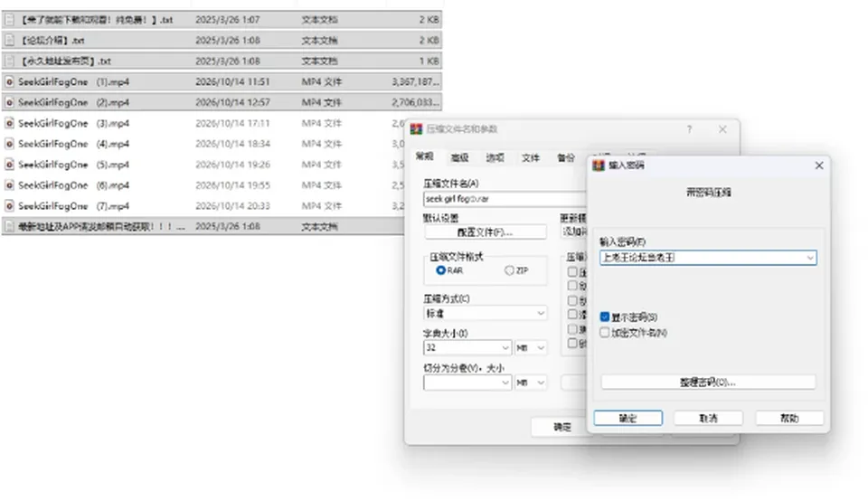Image resolution: width=868 pixels, height=501 pixels.
Task: Open the 压缩方式 dropdown showing 标准
Action: [485, 313]
